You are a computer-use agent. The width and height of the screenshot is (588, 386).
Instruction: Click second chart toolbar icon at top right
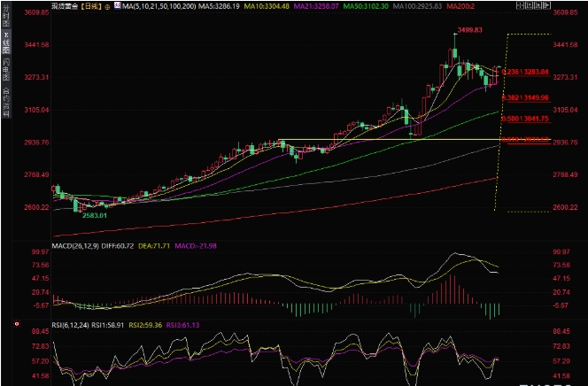(529, 5)
